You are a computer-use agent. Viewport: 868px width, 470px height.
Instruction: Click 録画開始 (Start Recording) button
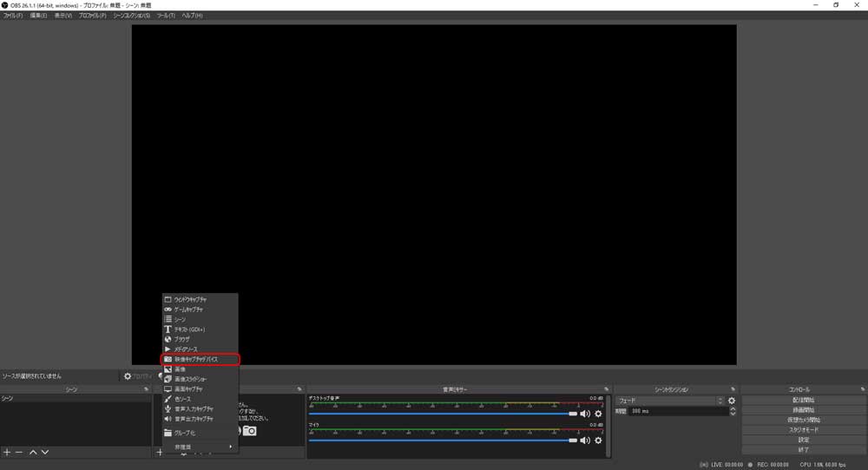click(x=803, y=409)
